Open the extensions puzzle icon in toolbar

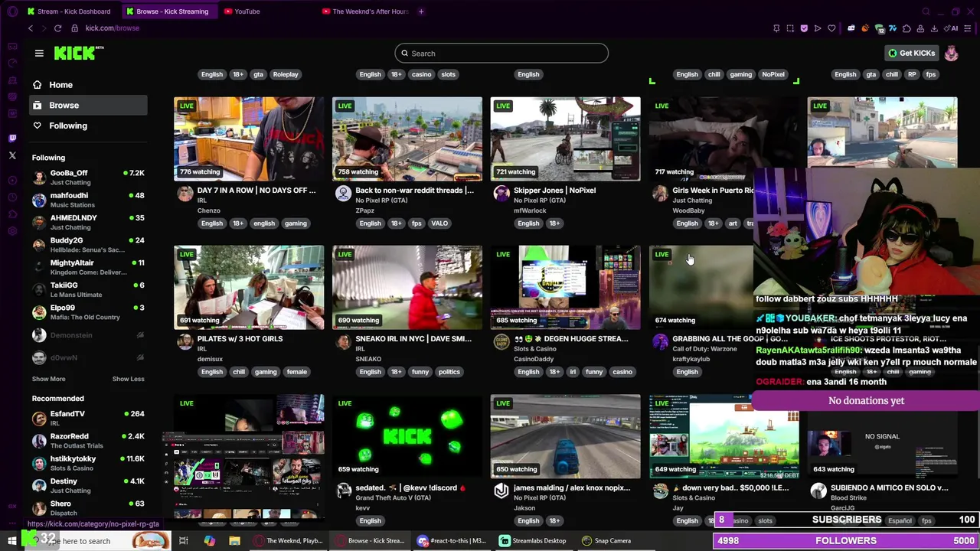tap(906, 28)
